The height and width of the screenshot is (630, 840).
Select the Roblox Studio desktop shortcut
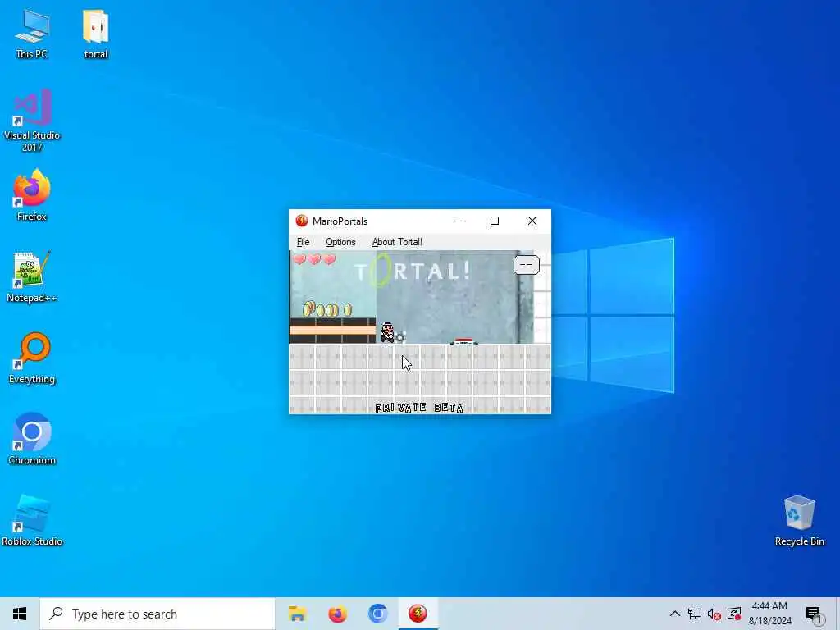[32, 520]
